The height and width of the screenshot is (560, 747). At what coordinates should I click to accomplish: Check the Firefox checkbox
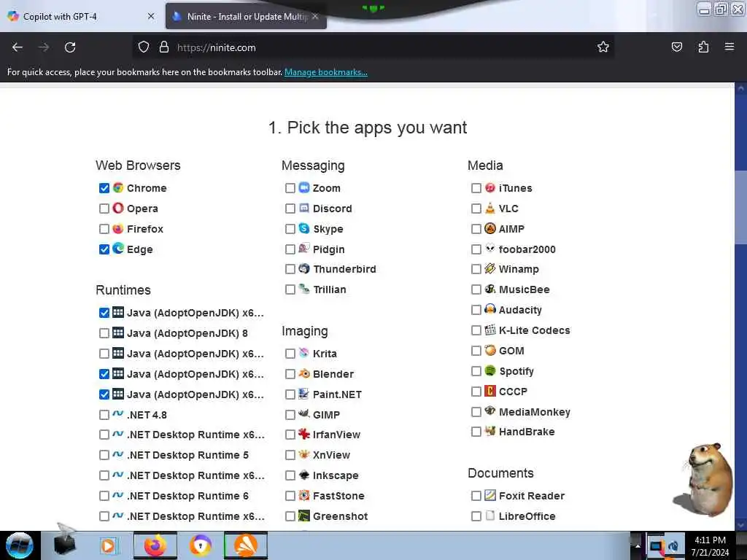pyautogui.click(x=104, y=229)
